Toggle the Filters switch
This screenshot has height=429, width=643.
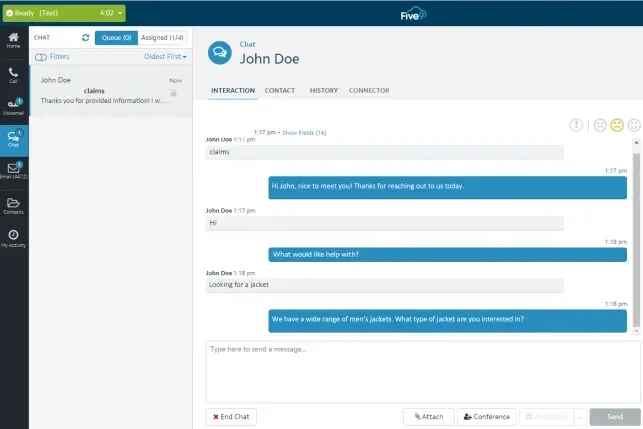point(41,57)
